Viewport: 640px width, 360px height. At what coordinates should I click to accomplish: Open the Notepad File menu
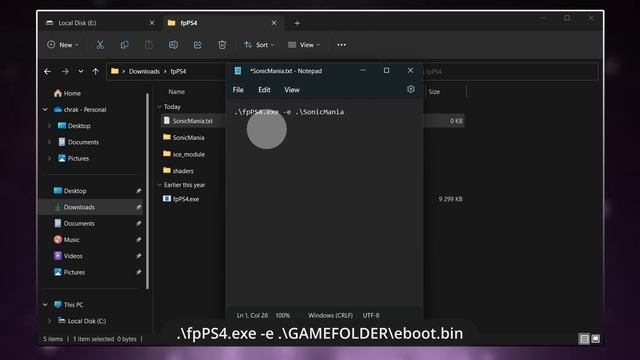coord(238,90)
